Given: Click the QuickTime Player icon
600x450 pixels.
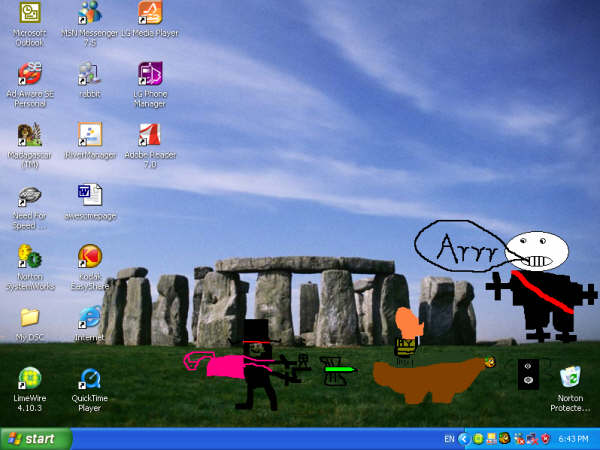Looking at the screenshot, I should click(x=90, y=379).
